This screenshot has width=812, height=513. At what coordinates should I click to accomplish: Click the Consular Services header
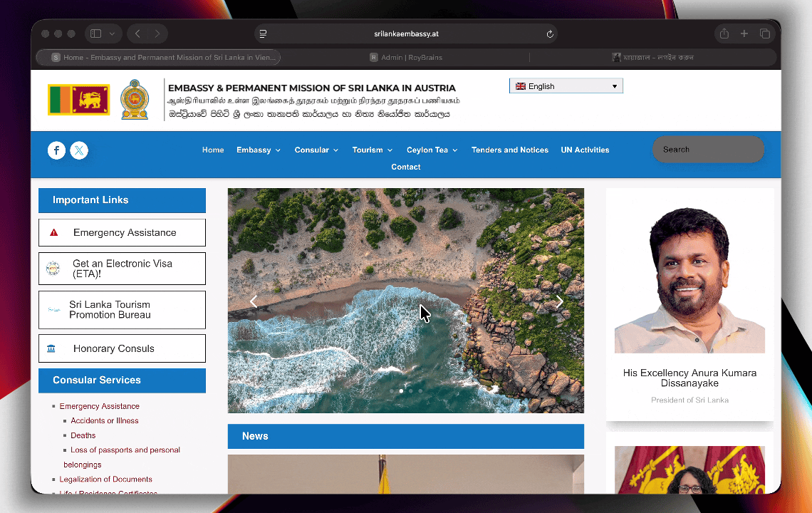point(123,380)
